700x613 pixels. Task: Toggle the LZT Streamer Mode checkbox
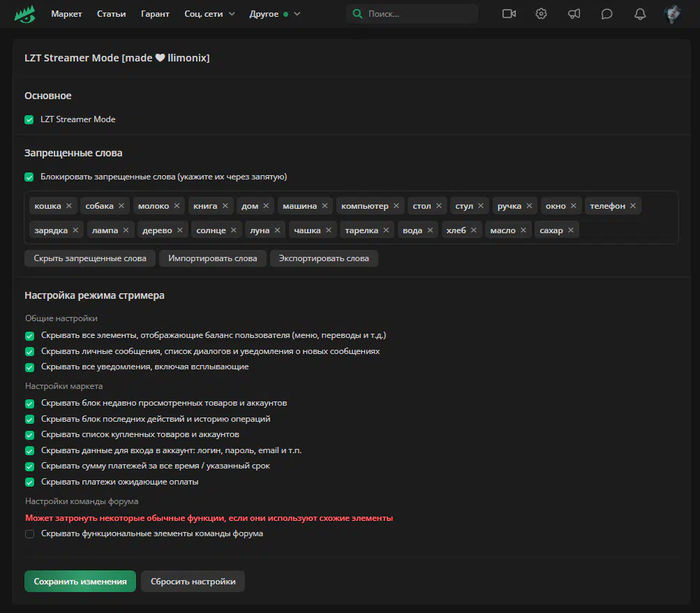(29, 119)
